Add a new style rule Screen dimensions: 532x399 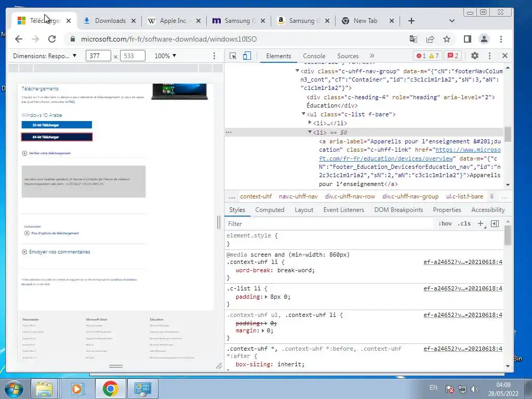481,223
